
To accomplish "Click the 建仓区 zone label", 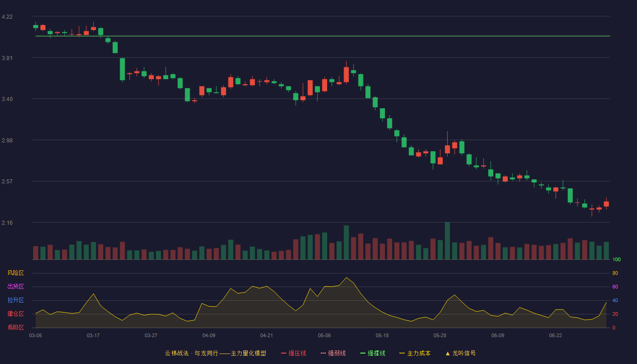I will click(15, 314).
